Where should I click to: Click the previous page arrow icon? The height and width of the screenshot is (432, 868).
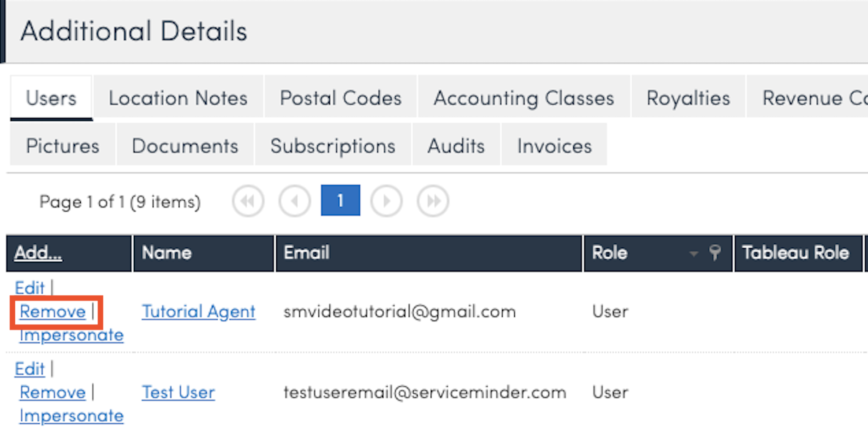pyautogui.click(x=295, y=201)
